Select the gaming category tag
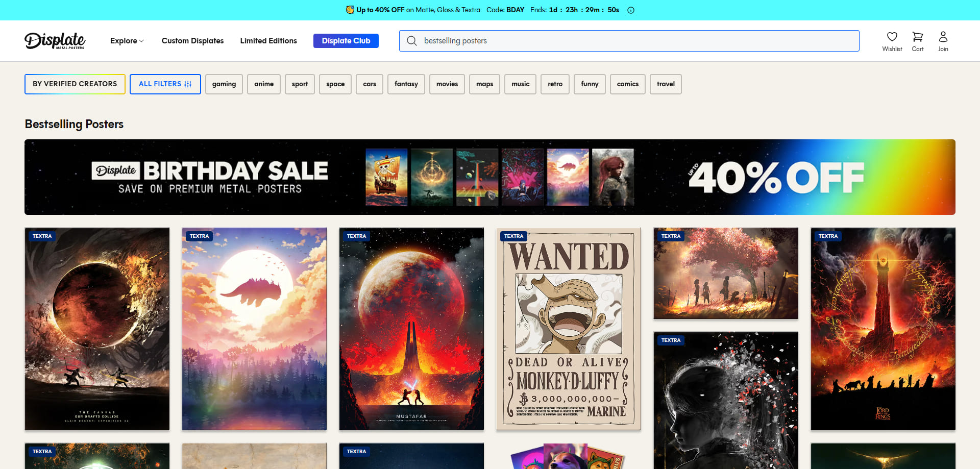The height and width of the screenshot is (469, 980). click(x=224, y=84)
